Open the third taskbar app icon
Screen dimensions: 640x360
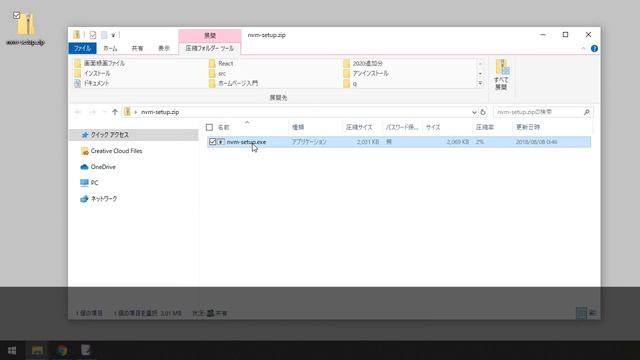click(86, 350)
